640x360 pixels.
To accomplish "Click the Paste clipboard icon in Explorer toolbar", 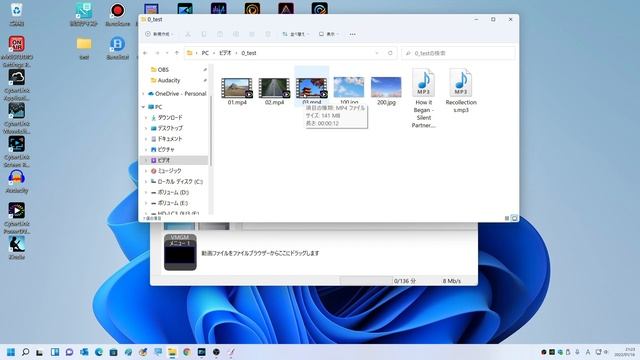I will click(220, 34).
